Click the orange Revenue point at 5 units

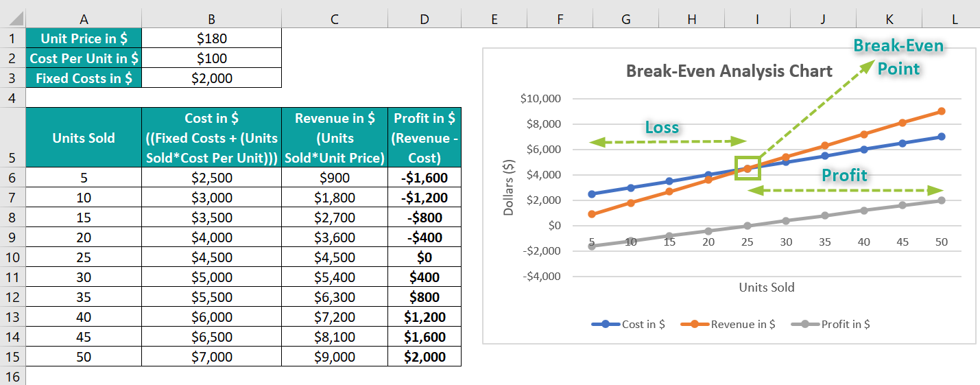coord(592,214)
